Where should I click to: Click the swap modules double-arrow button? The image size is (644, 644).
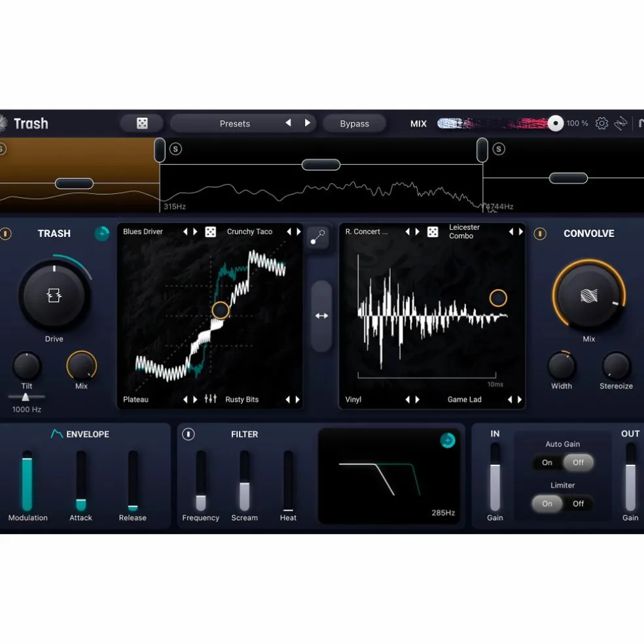tap(321, 315)
